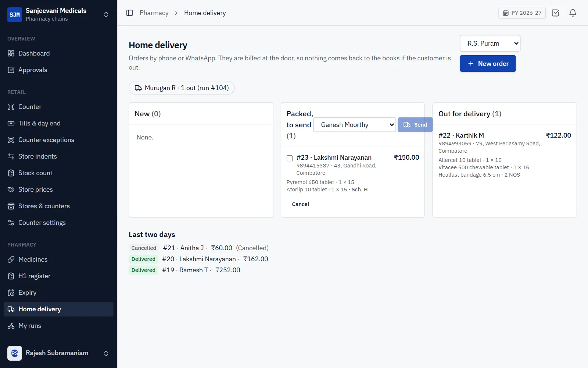Click the New order button

[488, 64]
